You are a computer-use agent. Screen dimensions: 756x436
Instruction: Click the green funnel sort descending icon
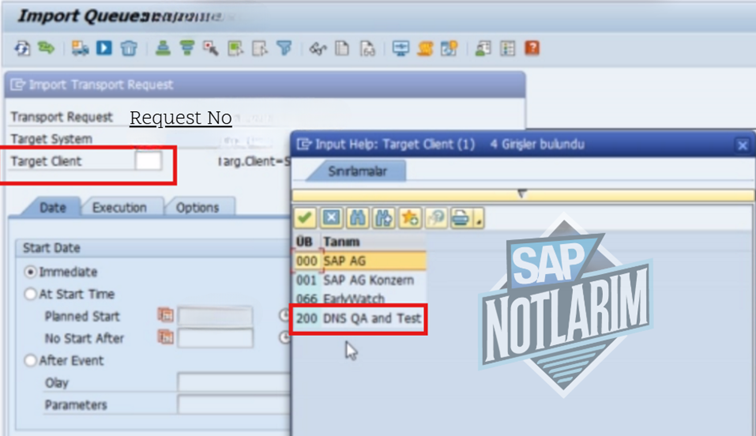click(187, 48)
